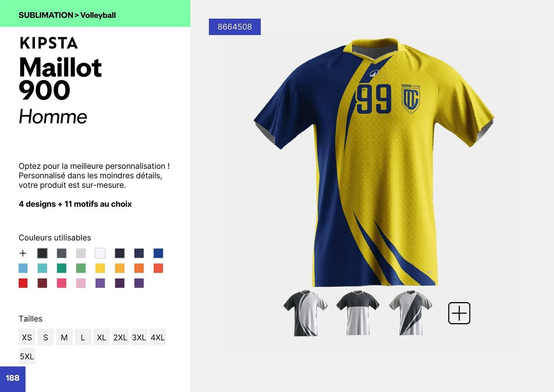Pick the teal green color swatch
554x392 pixels.
(x=61, y=268)
